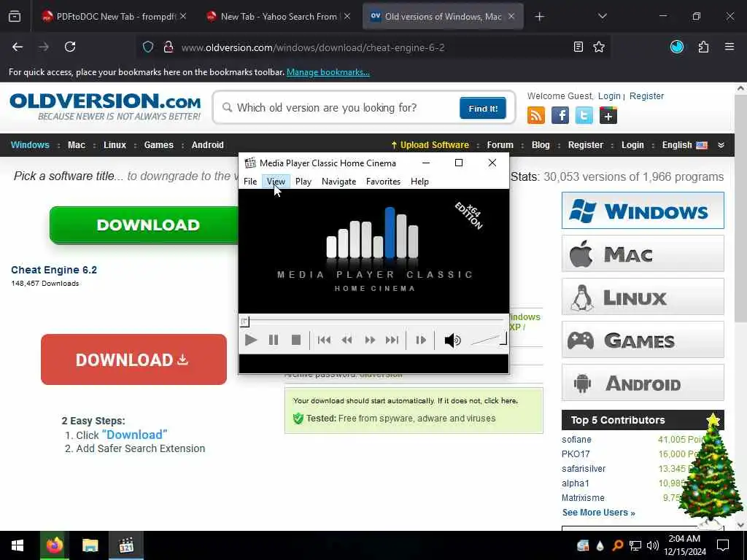Open the notification center icon
Screen dimensions: 747x560
722,545
